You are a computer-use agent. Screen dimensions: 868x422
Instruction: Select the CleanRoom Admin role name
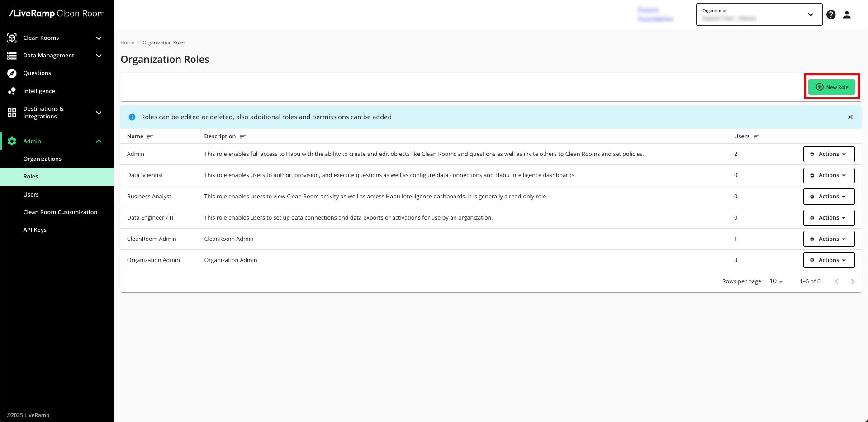tap(152, 239)
